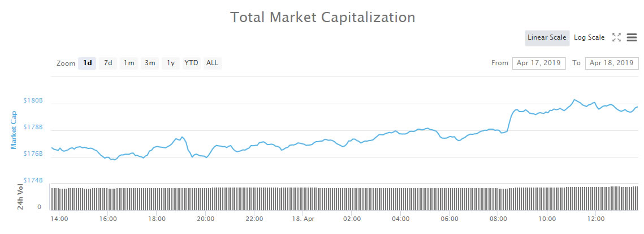The image size is (644, 234).
Task: Edit the From date field
Action: tap(539, 63)
